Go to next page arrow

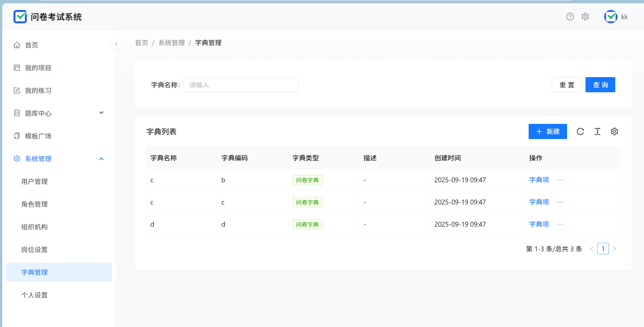click(614, 249)
